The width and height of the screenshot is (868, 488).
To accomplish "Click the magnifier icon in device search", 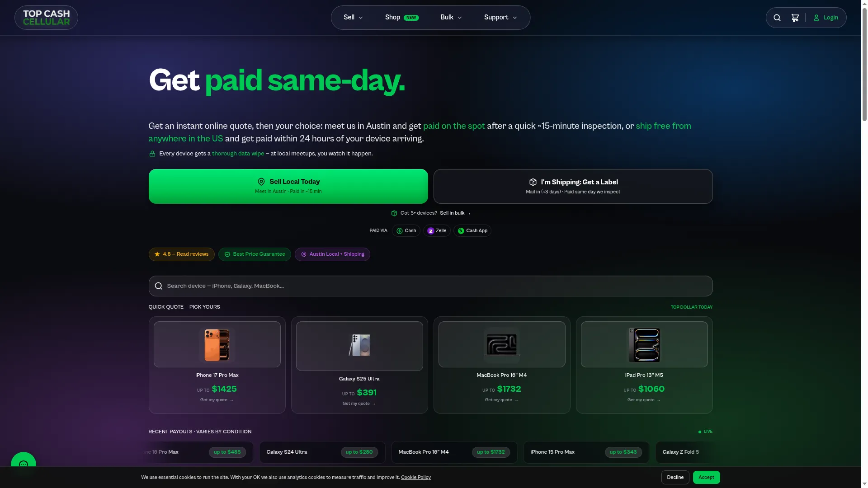I will click(158, 286).
